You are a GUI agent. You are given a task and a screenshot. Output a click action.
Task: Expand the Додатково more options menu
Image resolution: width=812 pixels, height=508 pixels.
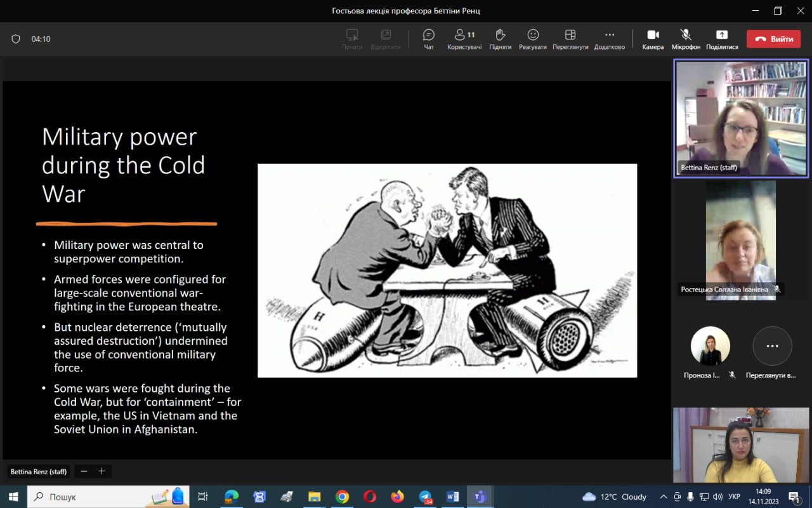click(x=610, y=39)
